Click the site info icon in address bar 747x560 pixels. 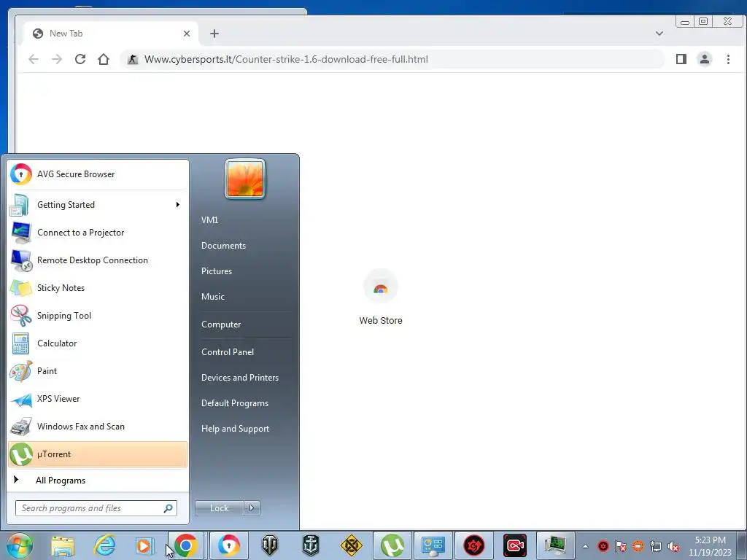pyautogui.click(x=133, y=59)
